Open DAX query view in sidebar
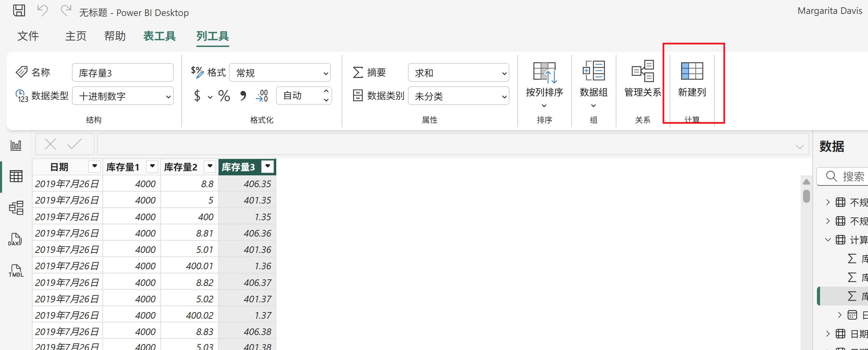868x350 pixels. [x=15, y=239]
